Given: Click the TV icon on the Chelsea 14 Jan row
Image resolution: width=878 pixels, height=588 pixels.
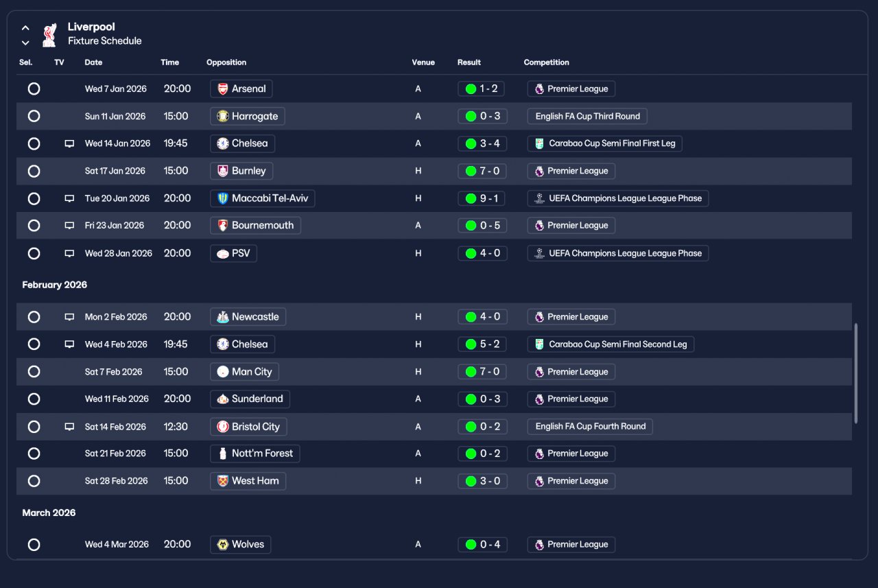Looking at the screenshot, I should coord(69,143).
